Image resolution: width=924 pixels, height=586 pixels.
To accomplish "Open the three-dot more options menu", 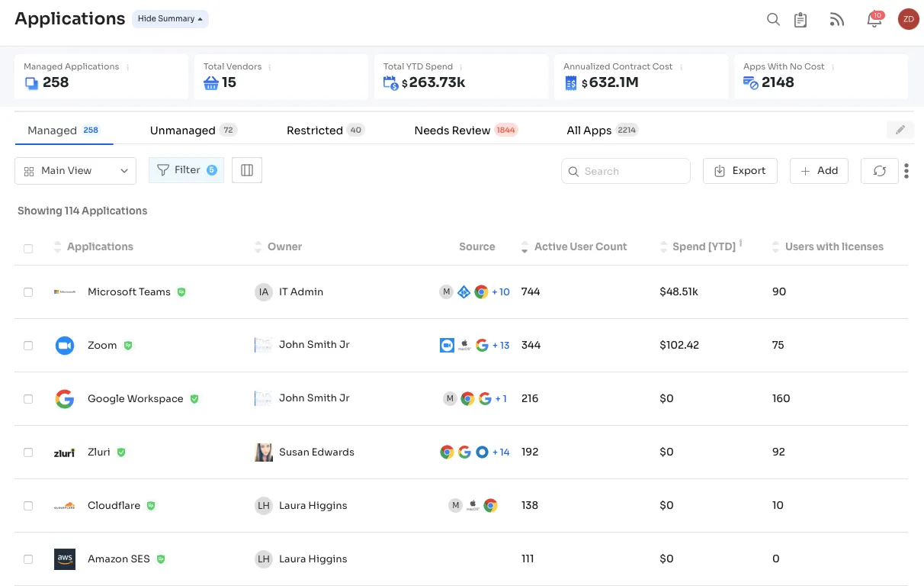I will pyautogui.click(x=906, y=171).
